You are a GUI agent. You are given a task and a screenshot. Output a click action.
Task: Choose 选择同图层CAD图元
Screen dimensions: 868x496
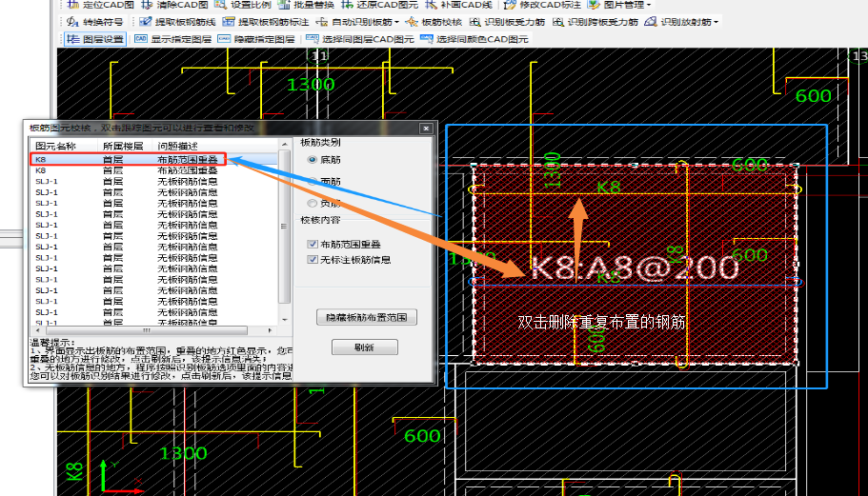[360, 39]
